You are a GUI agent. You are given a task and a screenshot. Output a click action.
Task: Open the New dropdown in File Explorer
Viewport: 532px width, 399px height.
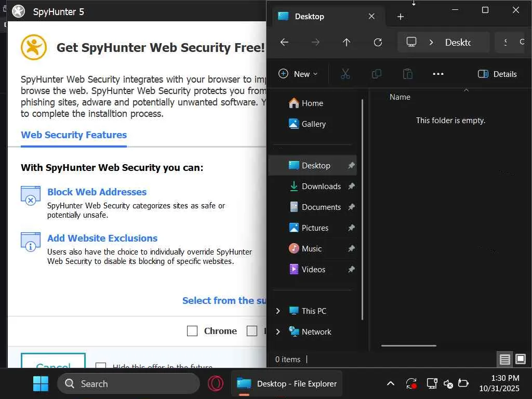298,74
